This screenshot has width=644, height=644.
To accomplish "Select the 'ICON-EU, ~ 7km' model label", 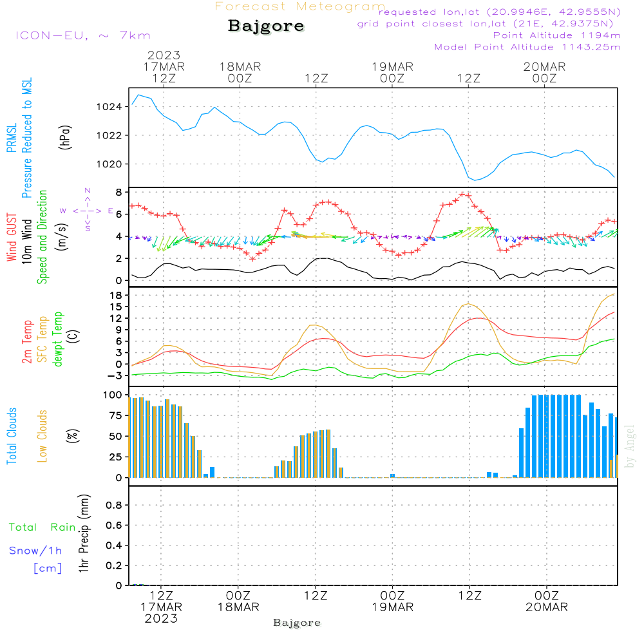I will 83,35.
